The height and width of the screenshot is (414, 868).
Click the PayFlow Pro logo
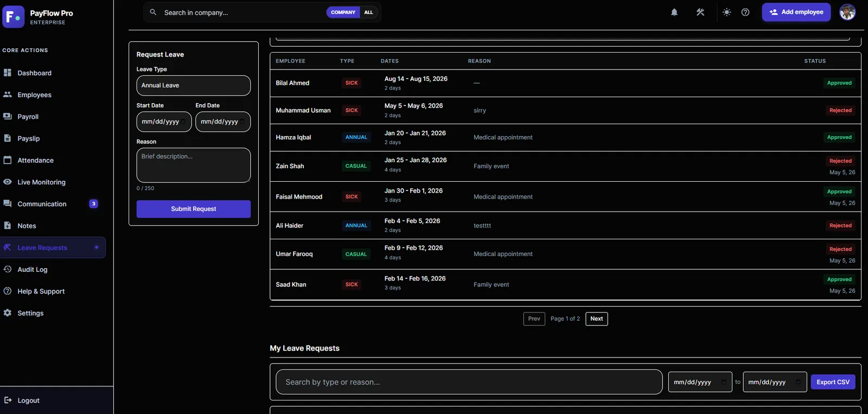[14, 17]
